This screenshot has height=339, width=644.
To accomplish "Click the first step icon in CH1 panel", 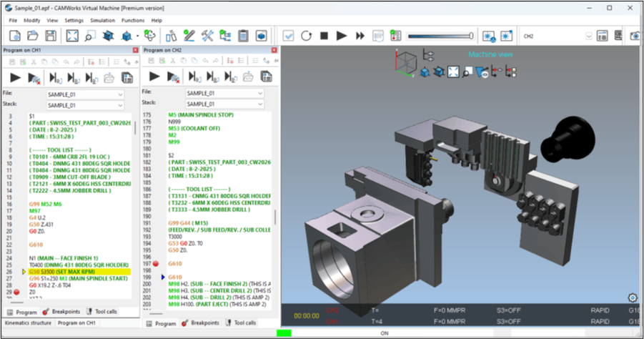I will [55, 78].
